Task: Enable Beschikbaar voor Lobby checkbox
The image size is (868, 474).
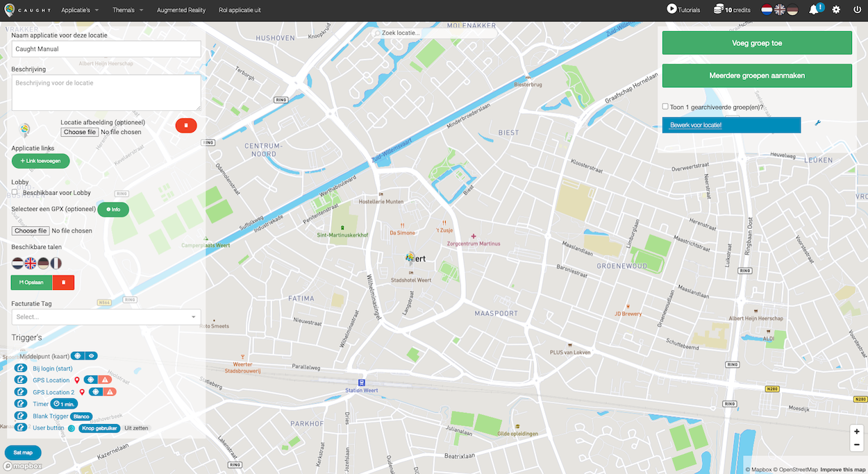Action: click(x=15, y=192)
